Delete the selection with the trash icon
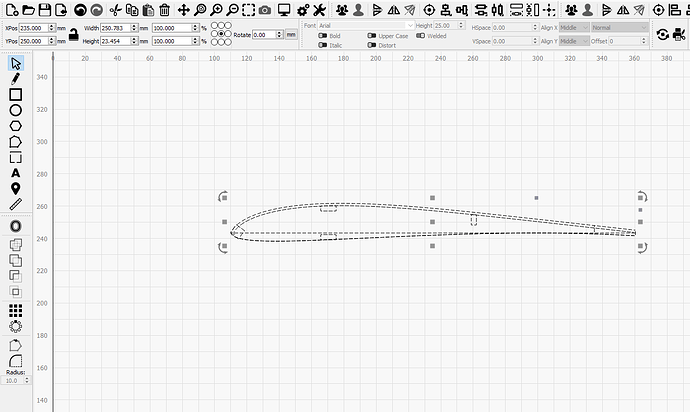690x412 pixels. click(165, 10)
